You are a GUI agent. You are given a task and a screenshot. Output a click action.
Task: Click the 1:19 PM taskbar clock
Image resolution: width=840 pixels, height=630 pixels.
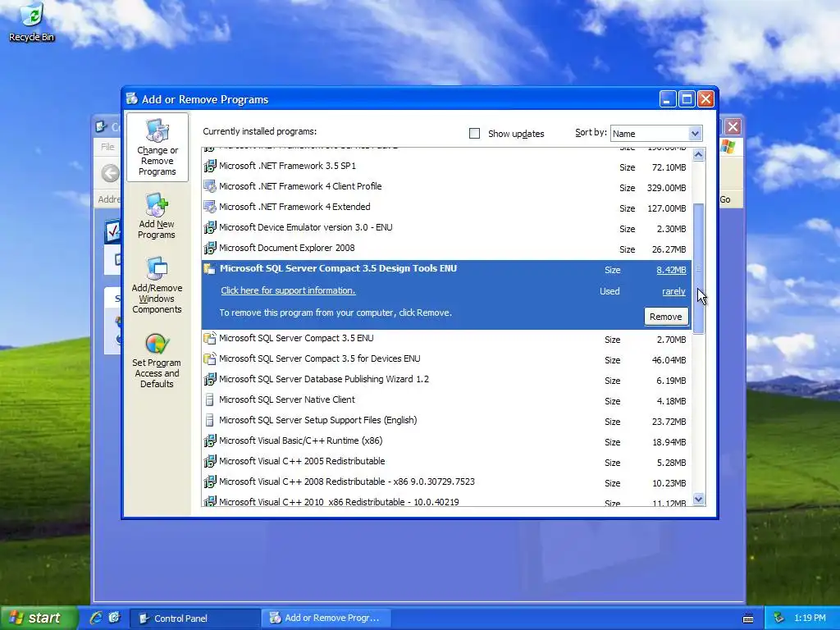click(x=810, y=618)
